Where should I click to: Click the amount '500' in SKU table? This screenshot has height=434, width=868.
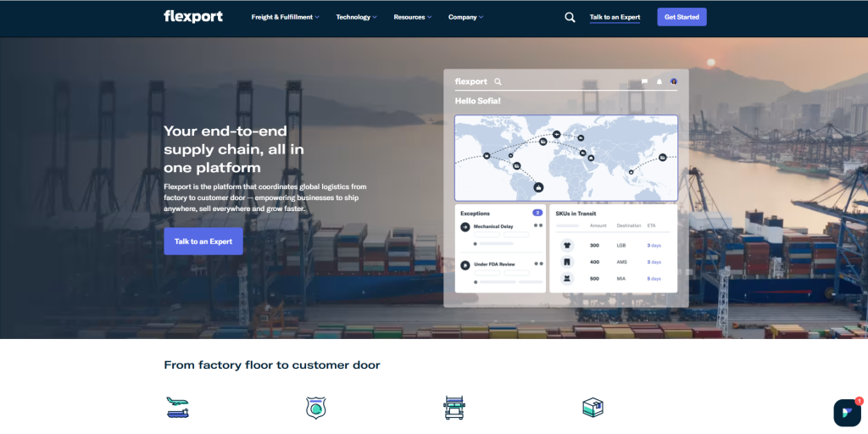tap(594, 279)
